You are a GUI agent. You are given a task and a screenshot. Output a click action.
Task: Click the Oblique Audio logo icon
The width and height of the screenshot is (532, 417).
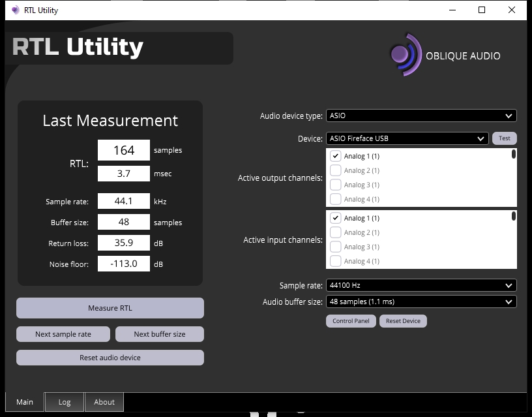tap(406, 55)
